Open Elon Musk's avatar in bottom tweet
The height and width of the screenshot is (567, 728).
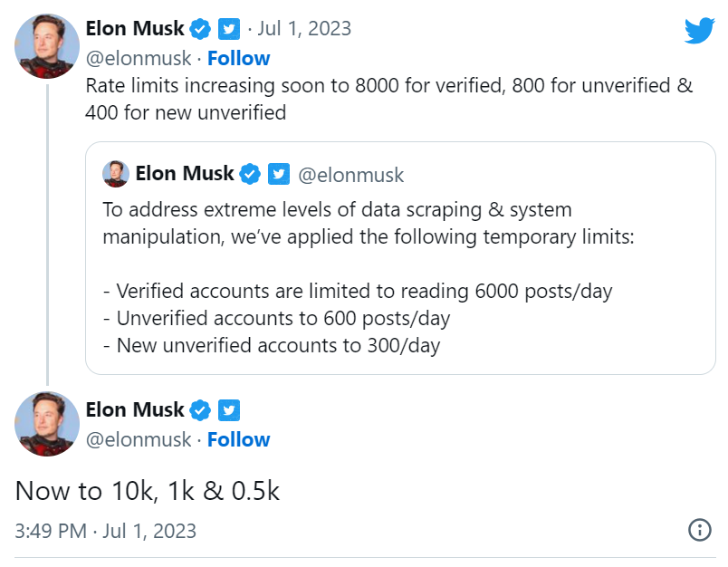[47, 424]
